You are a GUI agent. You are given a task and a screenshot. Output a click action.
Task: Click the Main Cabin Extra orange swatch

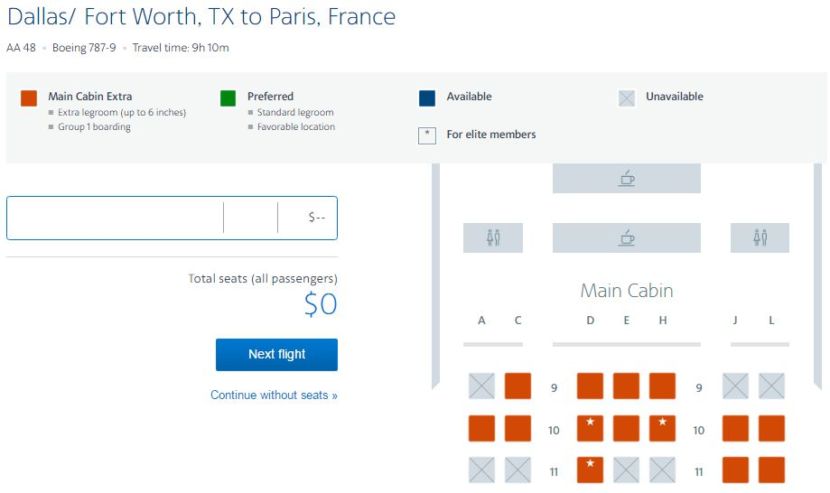pos(29,98)
